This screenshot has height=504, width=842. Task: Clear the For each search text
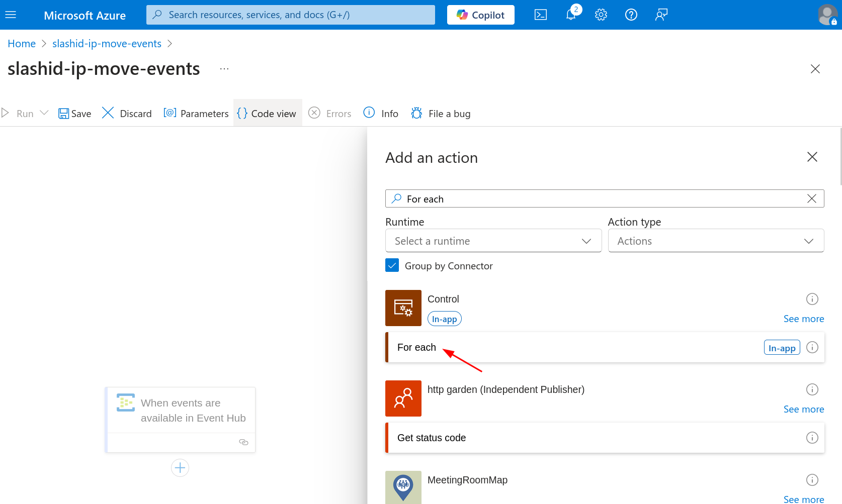click(811, 199)
